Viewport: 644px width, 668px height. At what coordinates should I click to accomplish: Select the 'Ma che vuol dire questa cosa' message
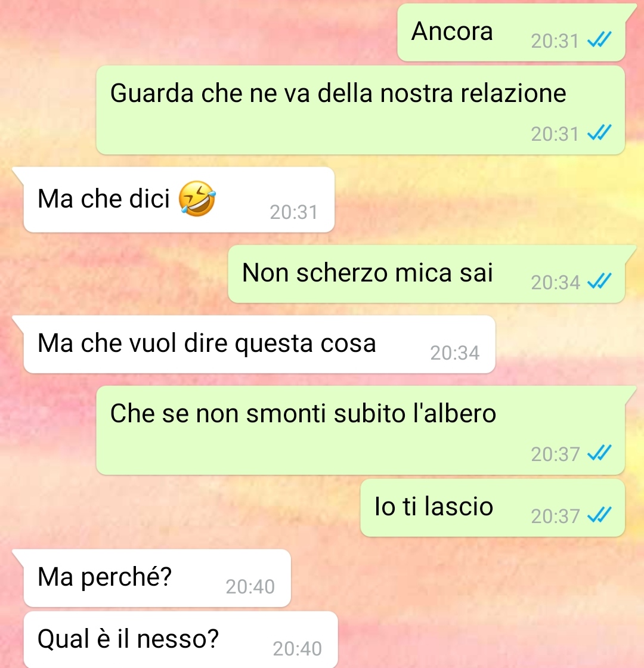click(259, 344)
